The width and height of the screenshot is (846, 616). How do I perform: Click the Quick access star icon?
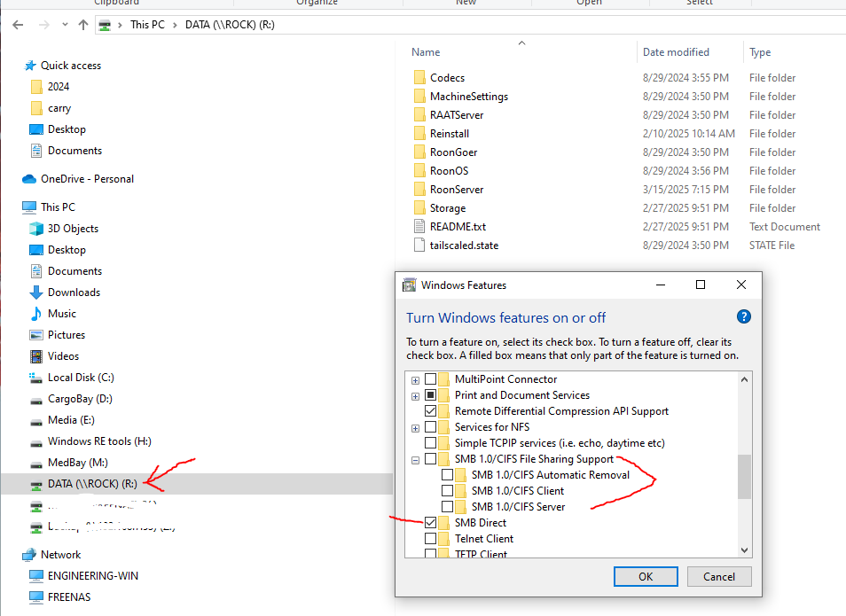pos(30,66)
